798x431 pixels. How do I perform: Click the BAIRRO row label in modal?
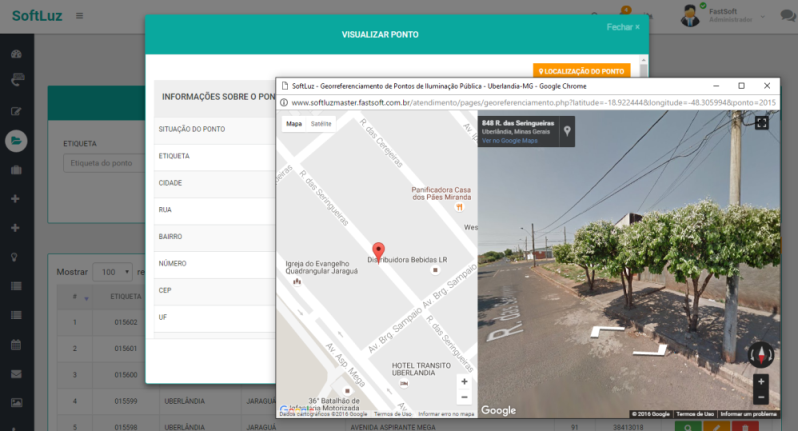(x=170, y=237)
